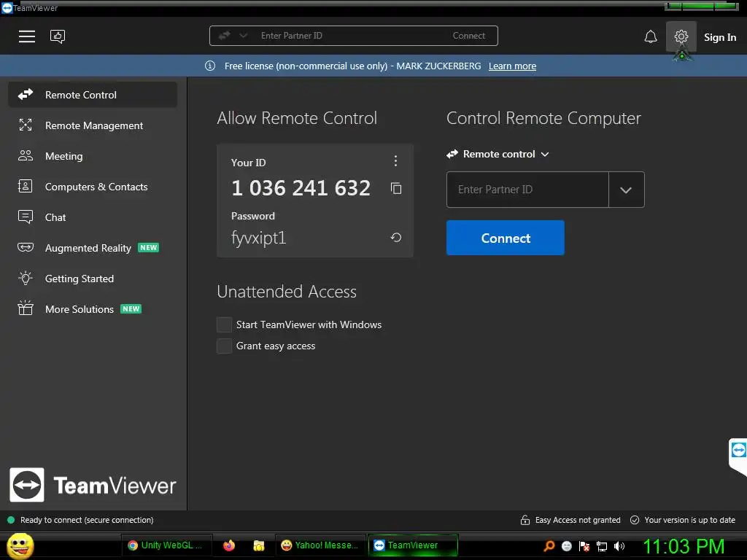The width and height of the screenshot is (747, 560).
Task: Open Augmented Reality section
Action: pos(93,248)
